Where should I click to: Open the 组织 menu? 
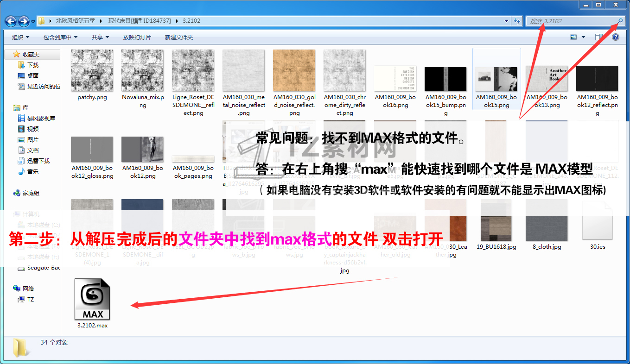pos(20,37)
